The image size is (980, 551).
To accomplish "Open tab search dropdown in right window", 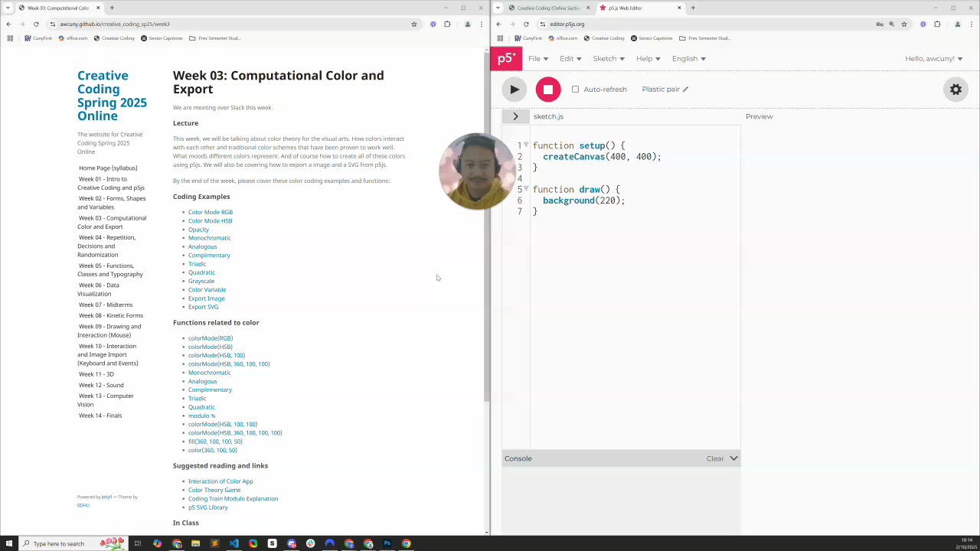I will coord(498,8).
